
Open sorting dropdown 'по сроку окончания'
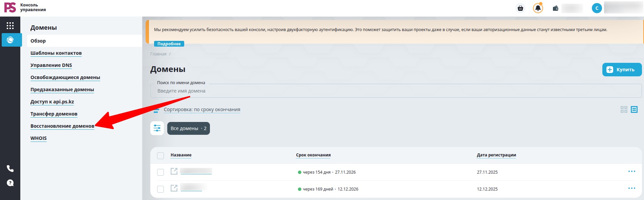tap(202, 109)
